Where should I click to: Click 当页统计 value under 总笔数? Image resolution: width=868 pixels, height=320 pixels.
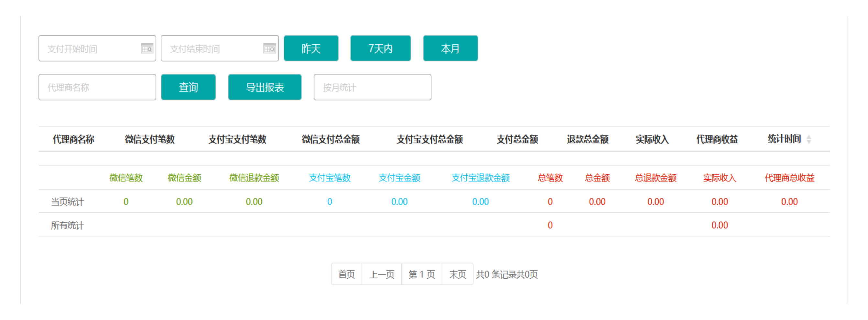point(550,201)
